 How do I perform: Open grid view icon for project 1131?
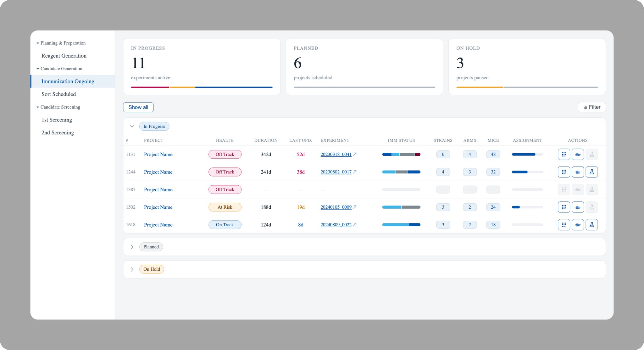tap(564, 154)
